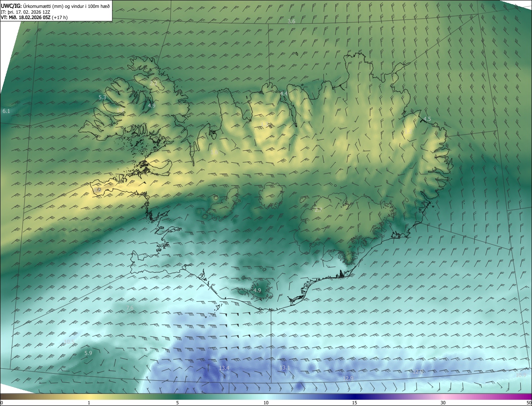The image size is (532, 406).
Task: Click the 13.1 value label on the map
Action: (285, 368)
